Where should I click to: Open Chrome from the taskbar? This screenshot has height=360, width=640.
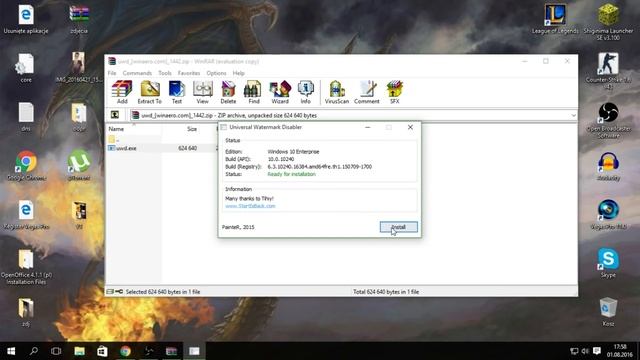click(125, 351)
